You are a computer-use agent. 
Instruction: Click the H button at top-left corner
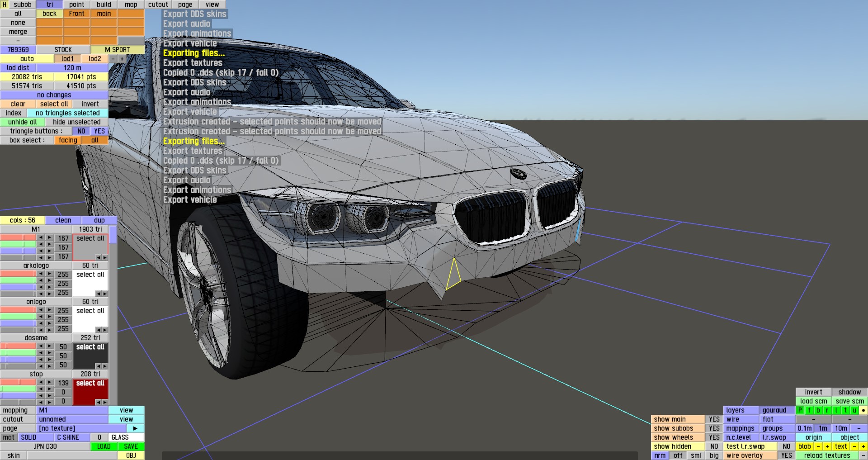(x=4, y=5)
